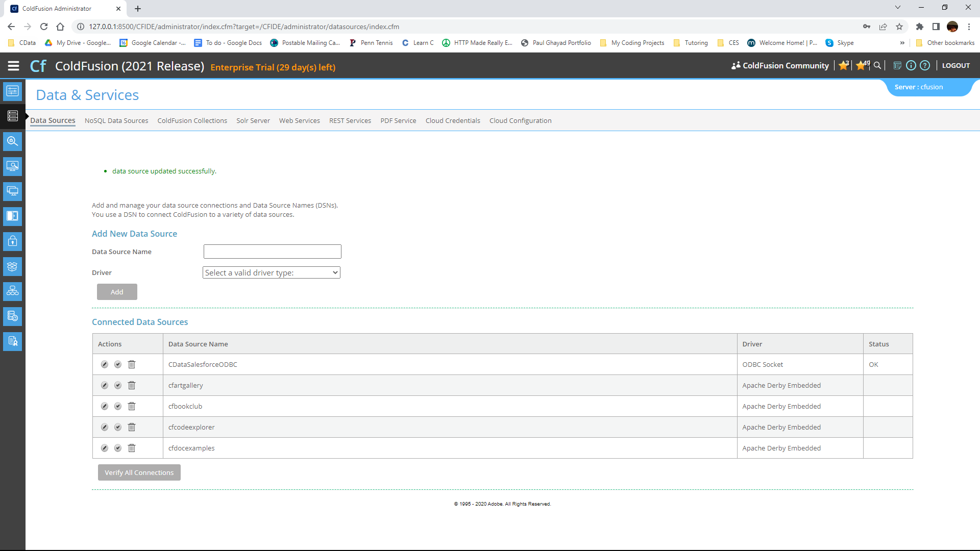The width and height of the screenshot is (980, 551).
Task: Expand the hidden bookmarks chevron
Action: (902, 43)
